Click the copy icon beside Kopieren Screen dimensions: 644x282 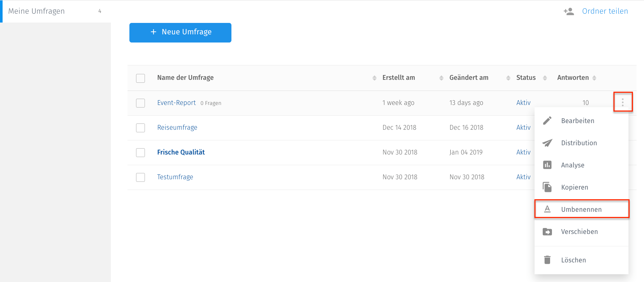coord(547,187)
